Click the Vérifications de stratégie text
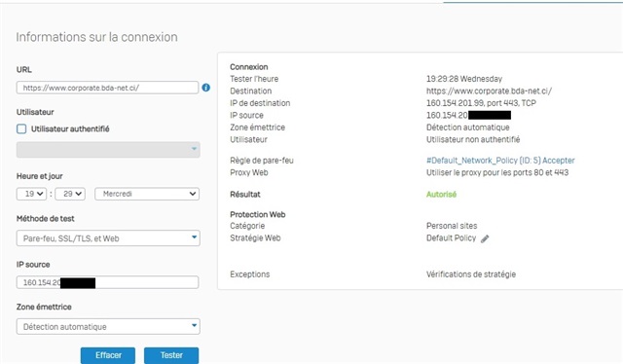This screenshot has width=623, height=364. [x=471, y=274]
